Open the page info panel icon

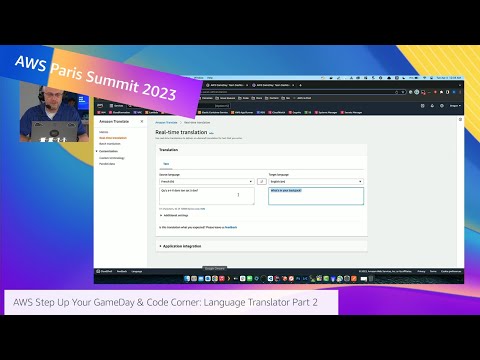click(x=460, y=119)
